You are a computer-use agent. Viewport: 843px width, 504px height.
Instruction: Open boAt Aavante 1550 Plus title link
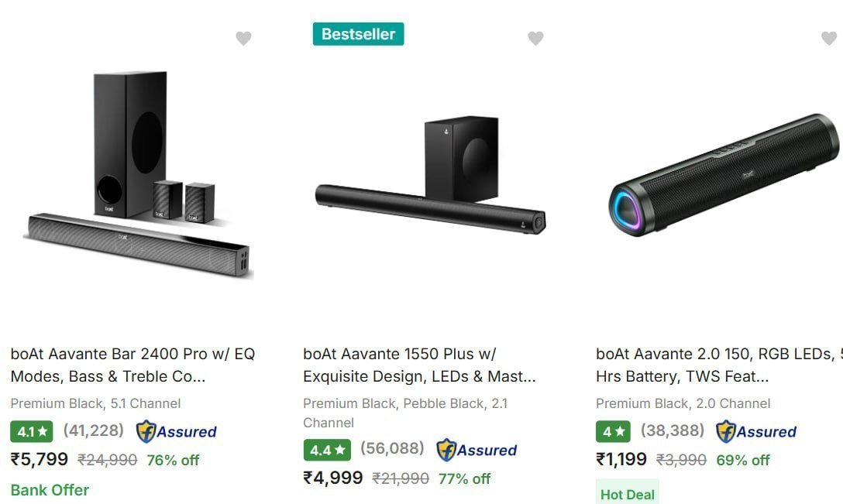(419, 365)
